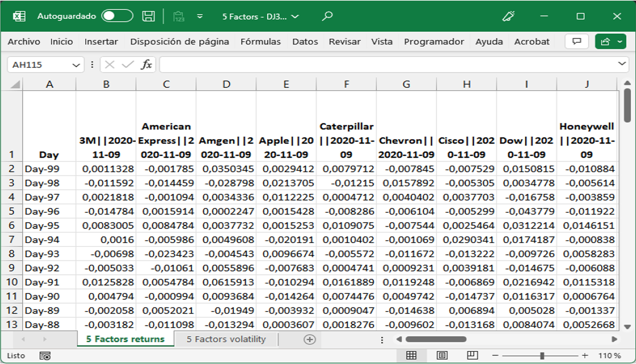Open the Revisar tab
The image size is (636, 364).
[344, 42]
